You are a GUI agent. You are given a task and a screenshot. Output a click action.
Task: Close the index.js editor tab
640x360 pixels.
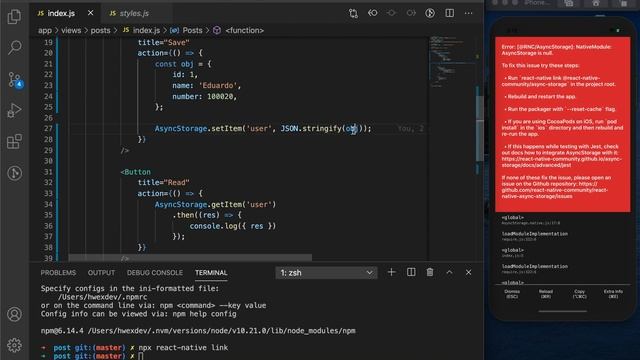[x=90, y=13]
